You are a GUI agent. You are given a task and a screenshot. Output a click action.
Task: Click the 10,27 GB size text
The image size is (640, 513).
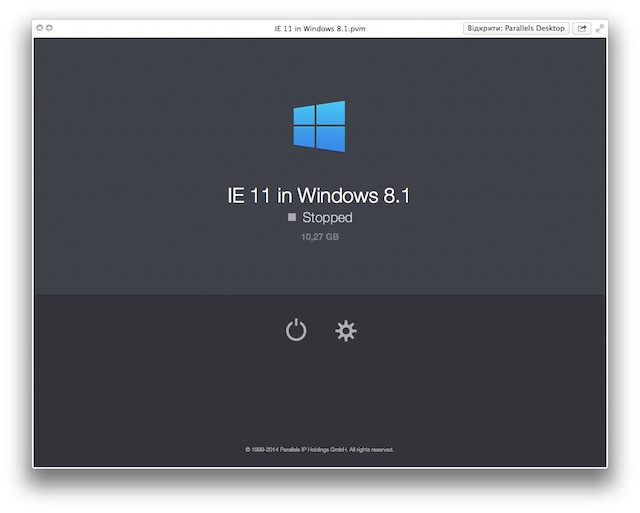coord(320,237)
